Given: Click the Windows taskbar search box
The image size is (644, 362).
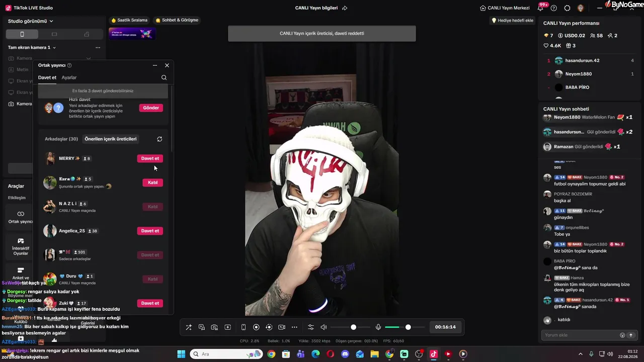Looking at the screenshot, I should pyautogui.click(x=226, y=354).
